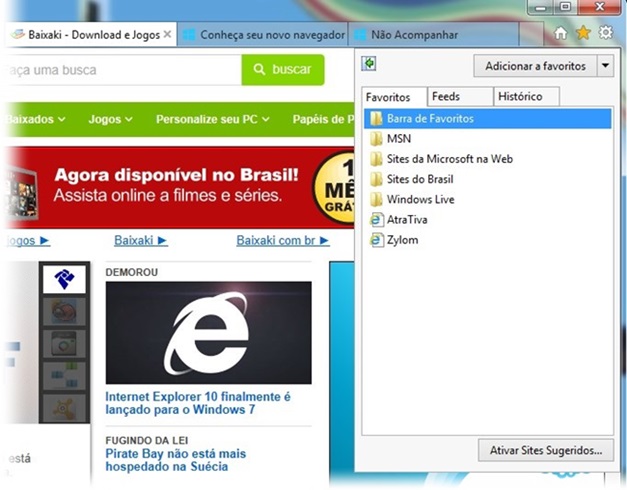Select the third camera thumbnail in strip

(64, 344)
